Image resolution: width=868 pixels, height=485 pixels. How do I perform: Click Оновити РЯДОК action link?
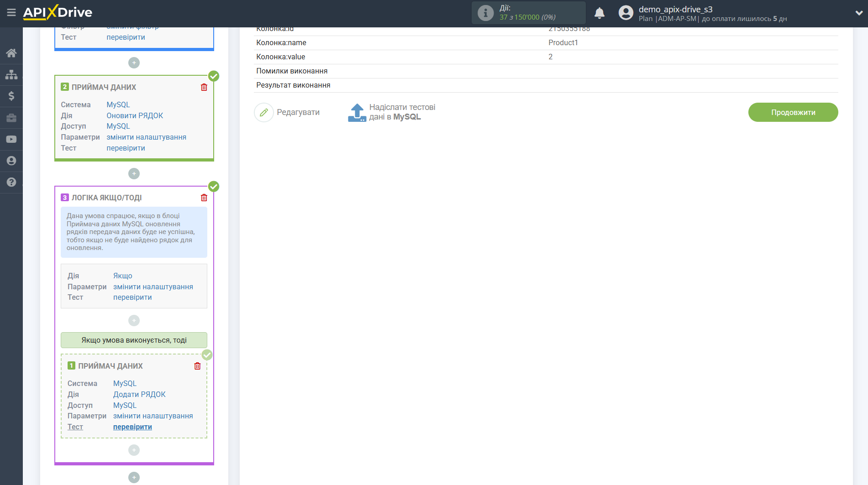tap(135, 115)
